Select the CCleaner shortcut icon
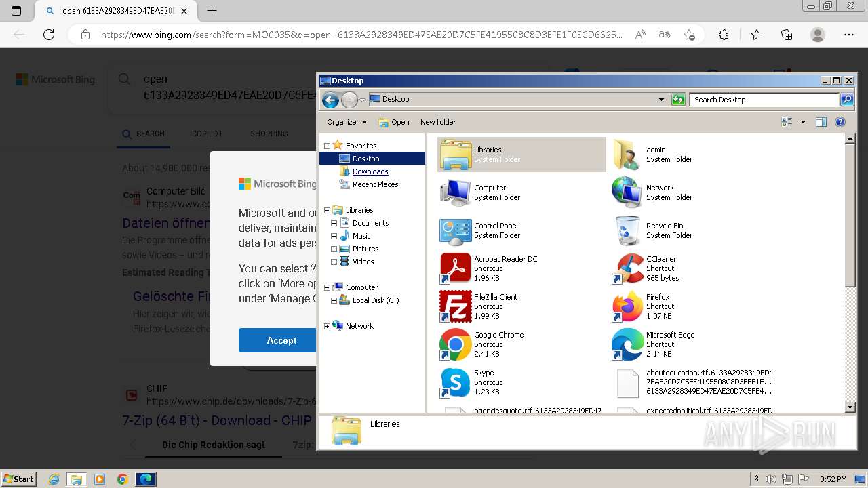This screenshot has height=488, width=868. click(x=627, y=268)
